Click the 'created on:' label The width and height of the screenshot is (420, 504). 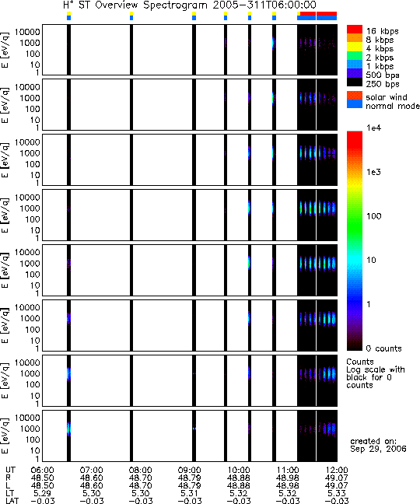pos(373,441)
